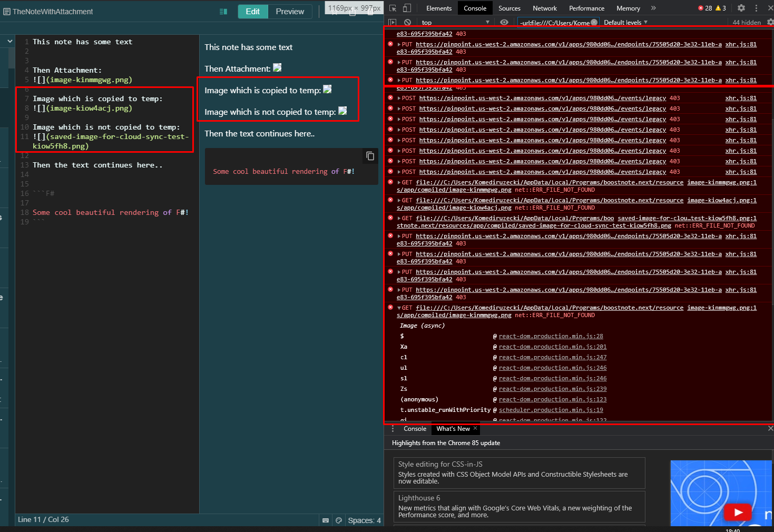Screen dimensions: 774x532
Task: Click the '44 hidden' messages indicator
Action: point(747,22)
